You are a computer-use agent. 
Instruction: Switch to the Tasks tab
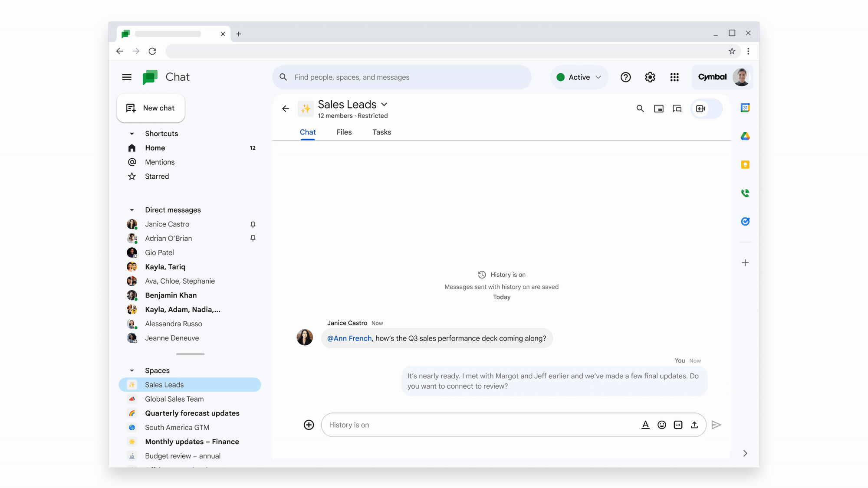click(x=381, y=132)
